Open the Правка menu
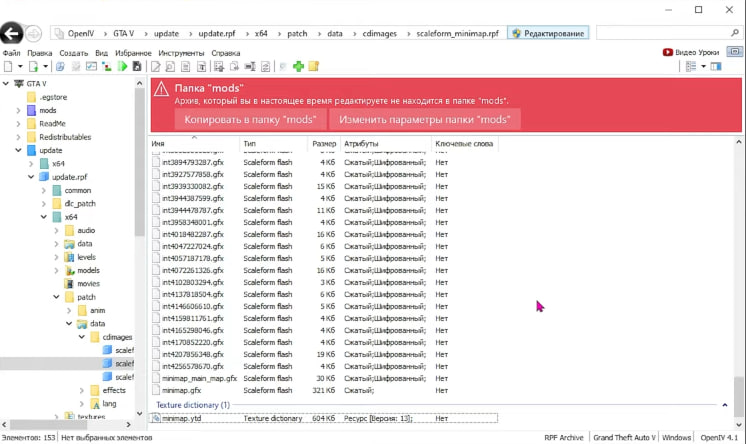The width and height of the screenshot is (746, 444). [x=39, y=53]
